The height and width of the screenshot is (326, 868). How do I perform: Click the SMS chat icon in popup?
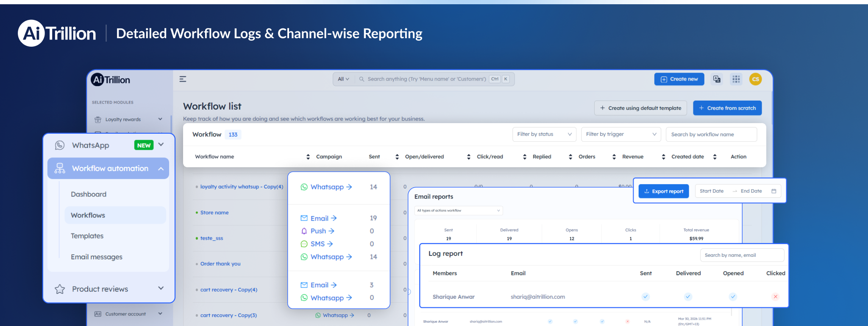(304, 244)
